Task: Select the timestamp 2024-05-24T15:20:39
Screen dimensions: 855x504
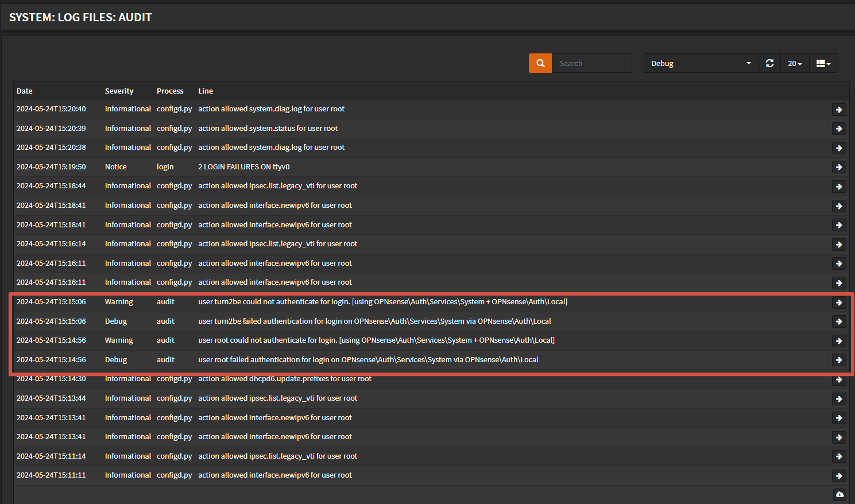Action: tap(51, 128)
